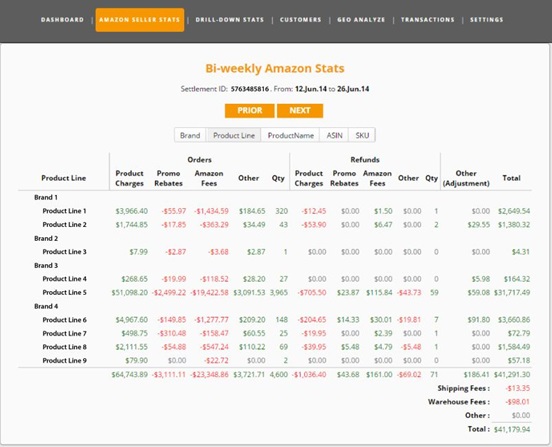Click the Shipping Fees value -$13.35
Screen dimensions: 552x447
point(518,388)
